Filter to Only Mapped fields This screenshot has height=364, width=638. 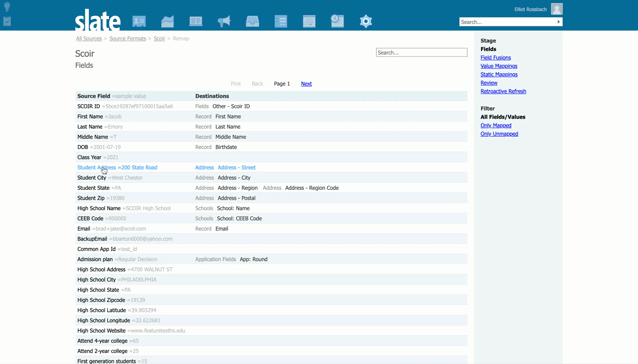(496, 125)
